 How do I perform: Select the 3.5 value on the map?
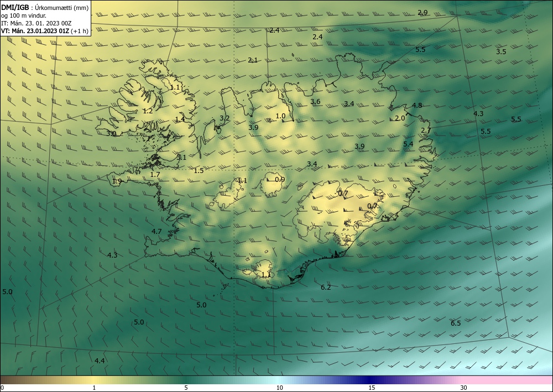point(501,52)
